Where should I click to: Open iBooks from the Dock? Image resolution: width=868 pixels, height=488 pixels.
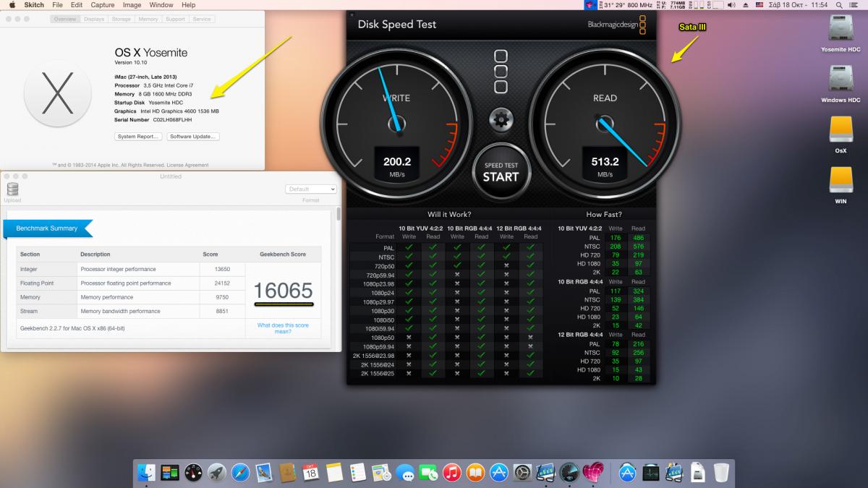(x=475, y=473)
